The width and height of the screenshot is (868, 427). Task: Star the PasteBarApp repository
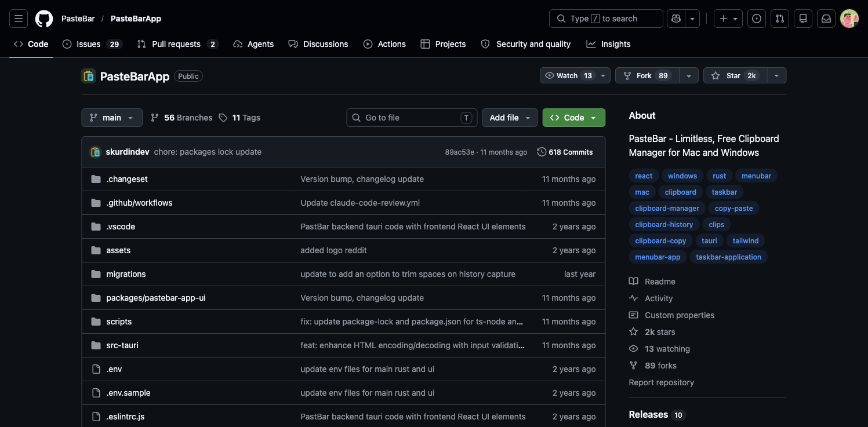735,76
